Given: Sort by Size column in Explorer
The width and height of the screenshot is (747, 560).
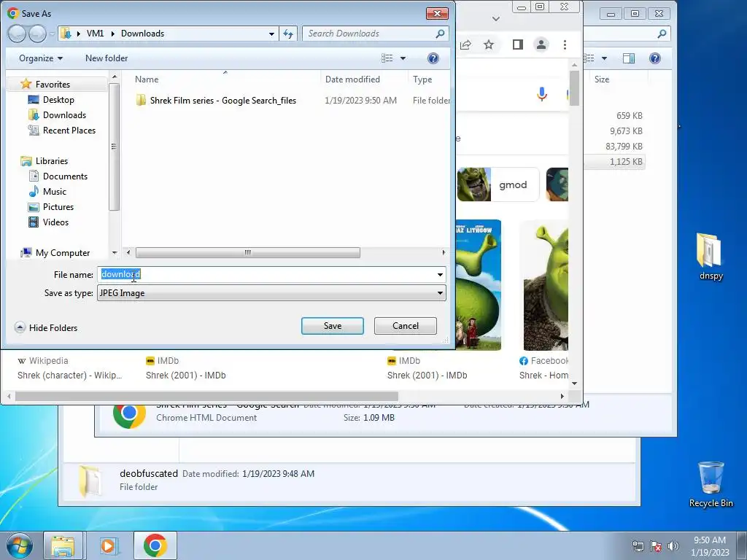Looking at the screenshot, I should (x=602, y=79).
